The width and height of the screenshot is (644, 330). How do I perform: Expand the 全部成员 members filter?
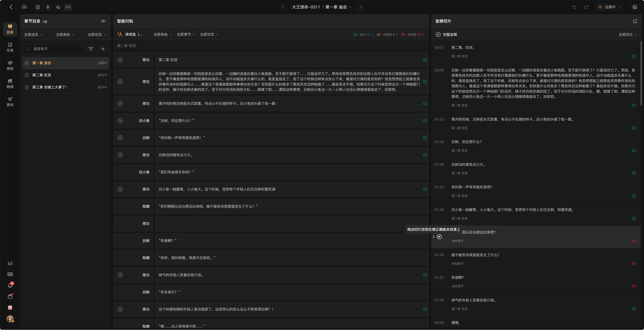coord(34,35)
